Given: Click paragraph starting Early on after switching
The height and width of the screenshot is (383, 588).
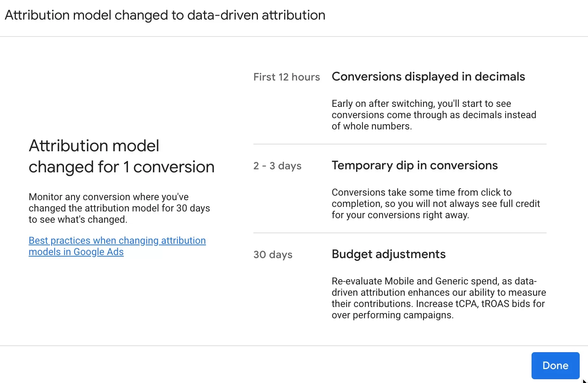Looking at the screenshot, I should point(434,115).
